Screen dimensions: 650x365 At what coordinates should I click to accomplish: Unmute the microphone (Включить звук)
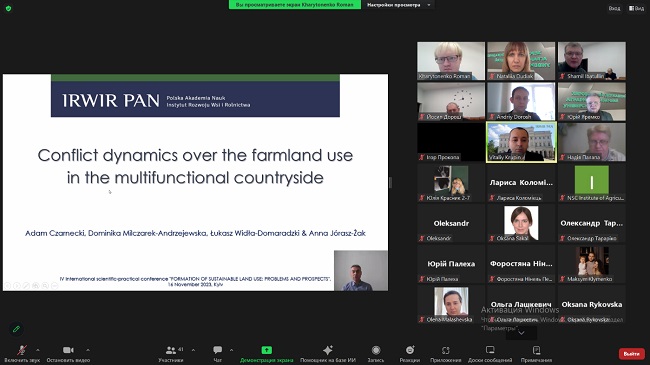[x=22, y=350]
